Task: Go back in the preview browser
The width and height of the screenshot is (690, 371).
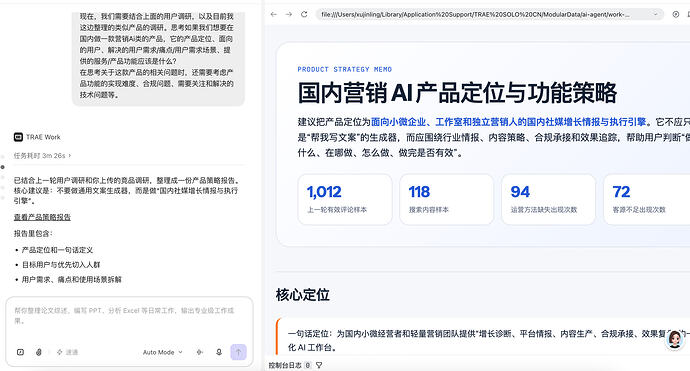Action: 274,15
